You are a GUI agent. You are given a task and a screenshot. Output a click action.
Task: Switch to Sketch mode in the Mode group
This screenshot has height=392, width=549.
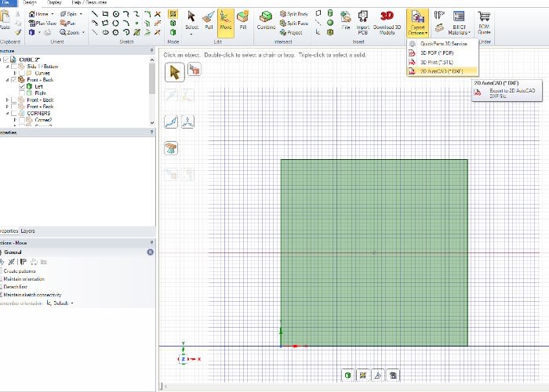pyautogui.click(x=173, y=14)
